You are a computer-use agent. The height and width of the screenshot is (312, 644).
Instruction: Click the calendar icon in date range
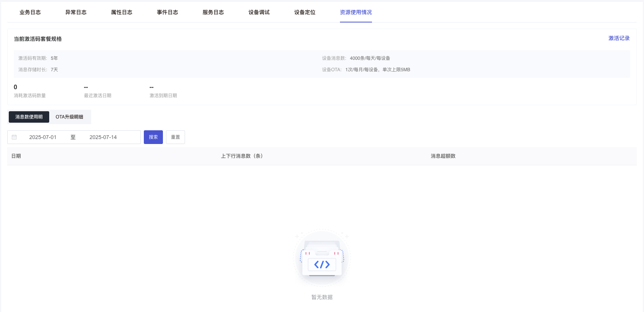14,137
